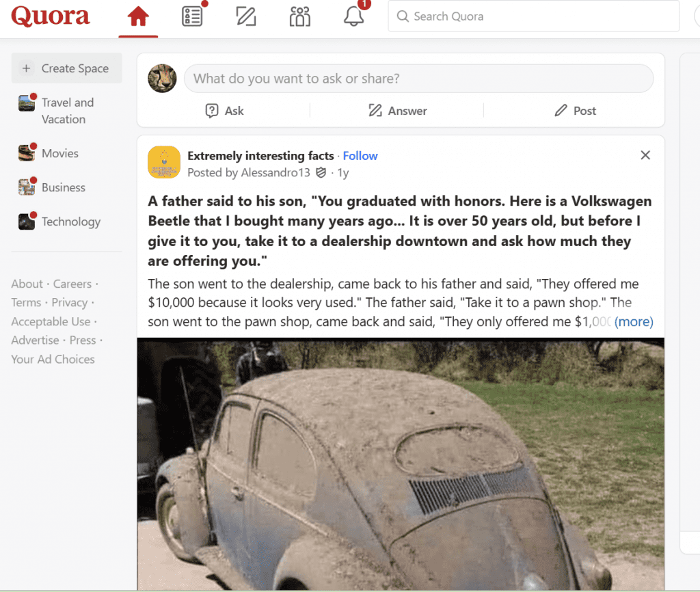700x592 pixels.
Task: Select the Answer tab under the prompt
Action: (x=397, y=111)
